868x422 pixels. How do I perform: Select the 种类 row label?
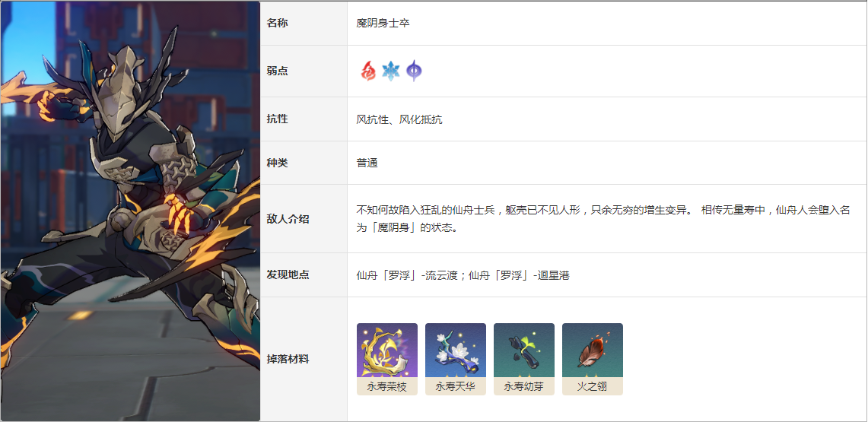tap(278, 163)
